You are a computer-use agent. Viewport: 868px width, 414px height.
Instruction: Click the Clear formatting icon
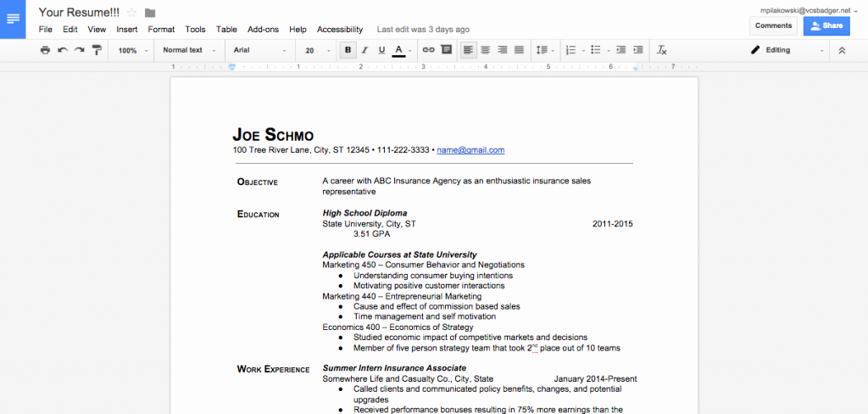(661, 50)
